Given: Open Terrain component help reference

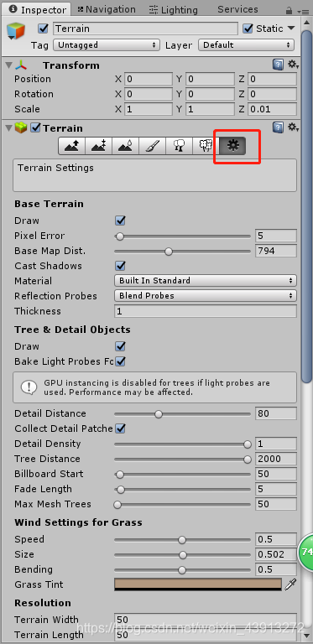Looking at the screenshot, I should click(278, 127).
